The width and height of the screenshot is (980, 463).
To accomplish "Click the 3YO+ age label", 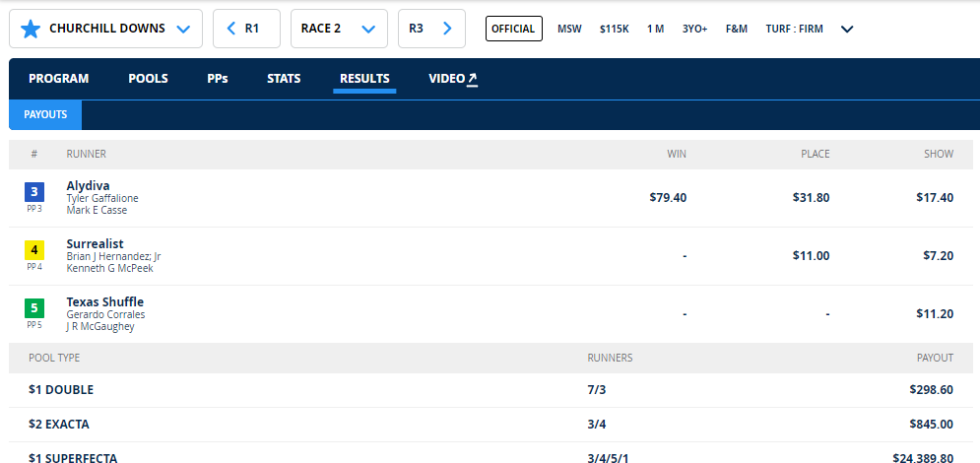I will (x=695, y=29).
